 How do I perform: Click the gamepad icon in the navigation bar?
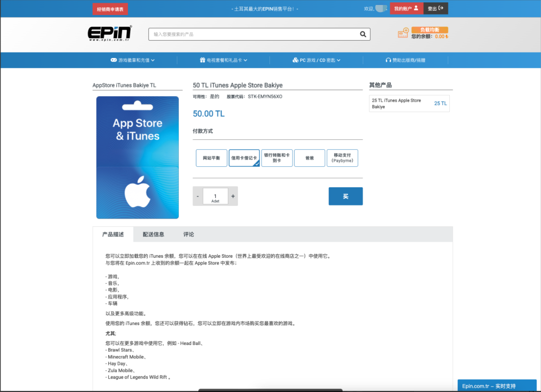point(114,60)
